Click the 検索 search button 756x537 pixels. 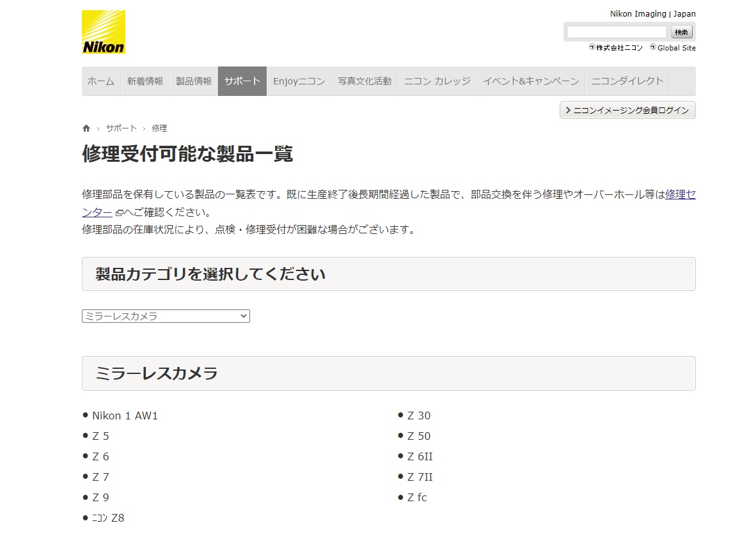[681, 32]
